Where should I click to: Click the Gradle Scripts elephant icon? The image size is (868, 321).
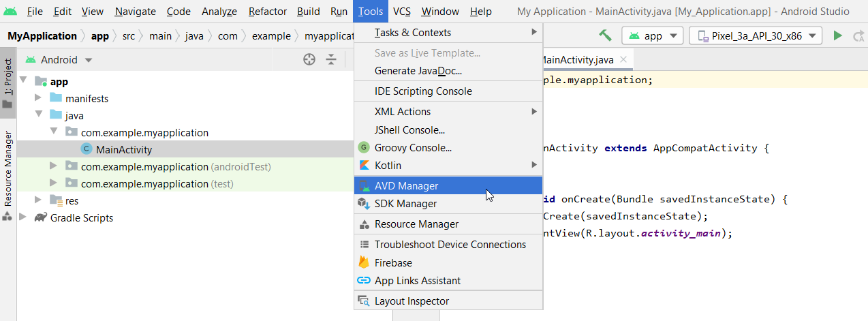40,218
